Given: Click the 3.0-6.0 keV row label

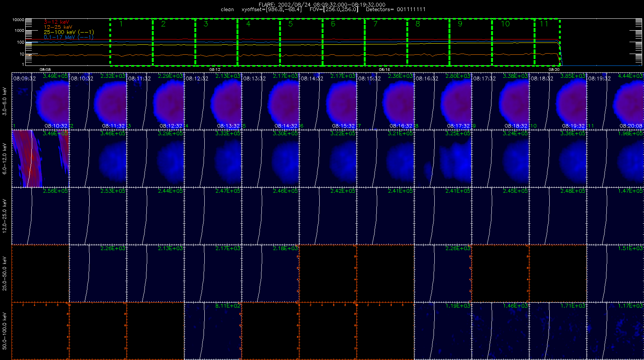Looking at the screenshot, I should (x=5, y=101).
